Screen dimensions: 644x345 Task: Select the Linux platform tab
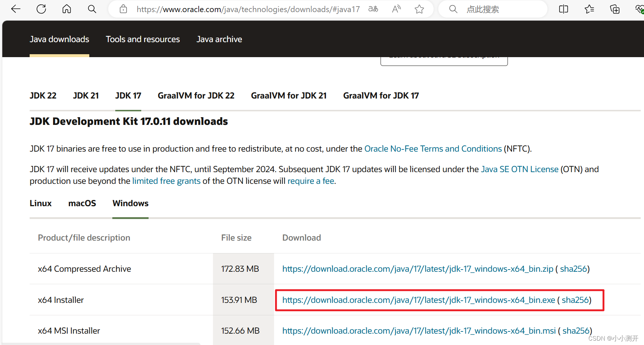[41, 203]
